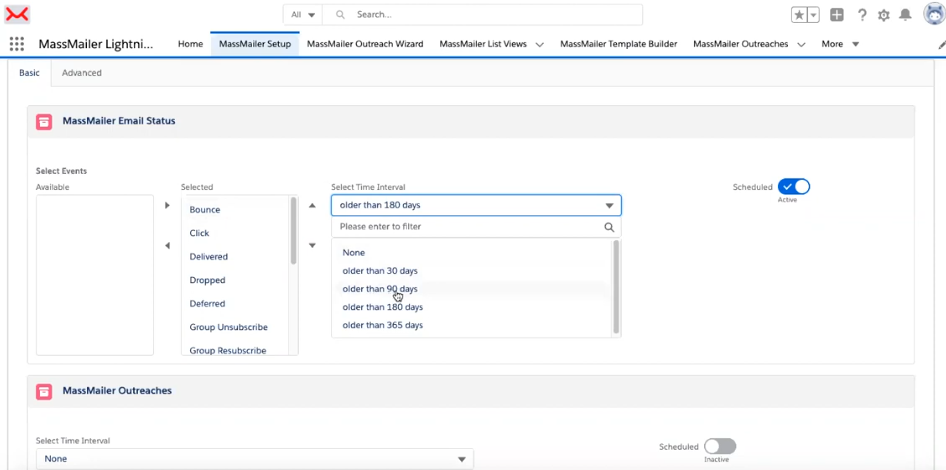Click the search magnifier in global search
Image resolution: width=946 pixels, height=470 pixels.
coord(340,14)
